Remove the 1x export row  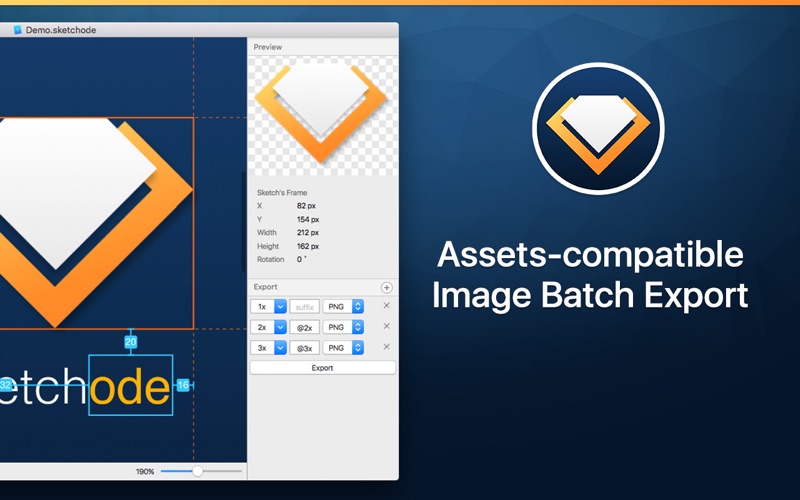point(386,306)
